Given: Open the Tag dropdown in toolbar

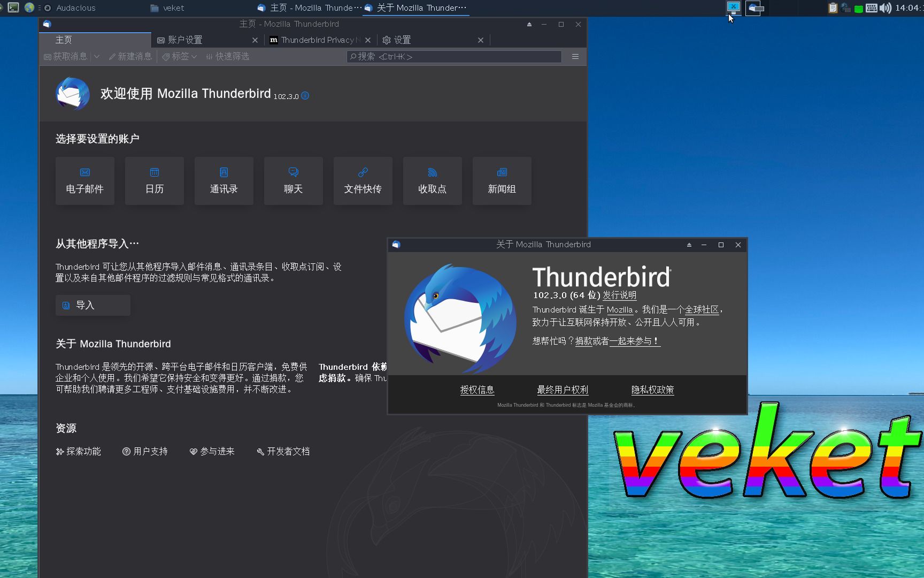Looking at the screenshot, I should click(180, 57).
